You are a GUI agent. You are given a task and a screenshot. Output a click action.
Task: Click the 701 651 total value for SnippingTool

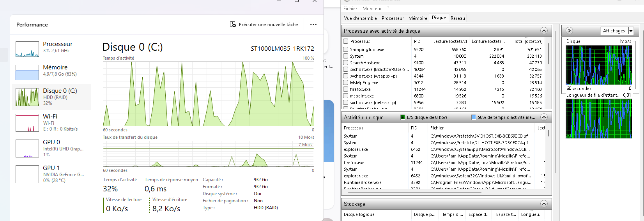click(x=534, y=50)
